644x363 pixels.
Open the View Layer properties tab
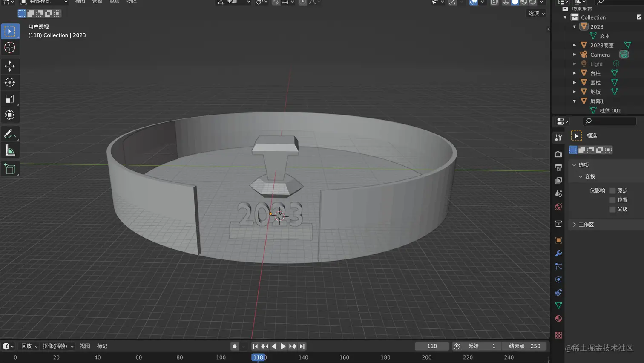pyautogui.click(x=558, y=181)
